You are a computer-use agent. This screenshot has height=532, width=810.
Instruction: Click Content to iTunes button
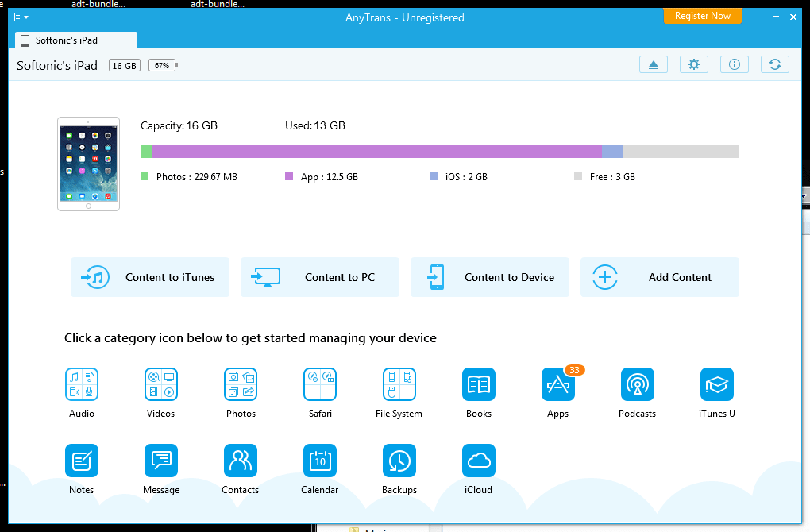coord(150,277)
